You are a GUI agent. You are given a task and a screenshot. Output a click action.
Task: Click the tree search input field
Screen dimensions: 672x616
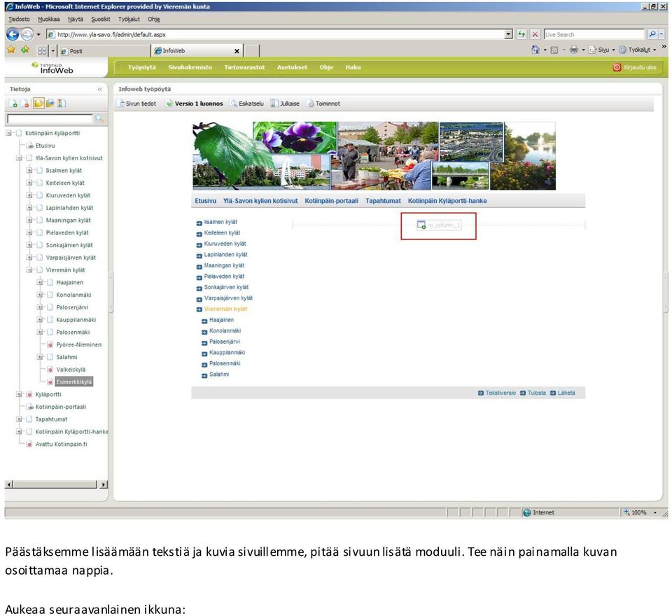(x=50, y=118)
